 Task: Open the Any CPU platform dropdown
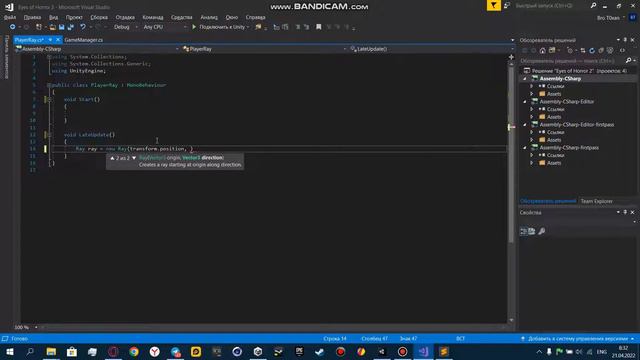point(164,27)
